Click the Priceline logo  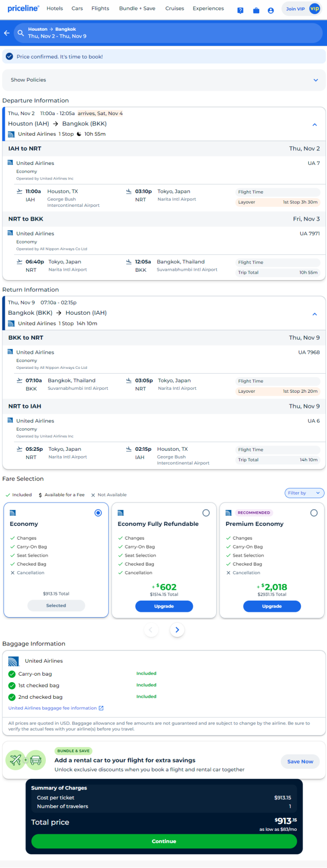point(23,8)
